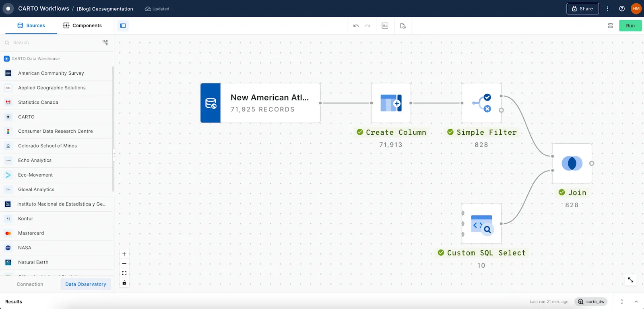
Task: Toggle the left sidebar panel visibility
Action: (123, 26)
